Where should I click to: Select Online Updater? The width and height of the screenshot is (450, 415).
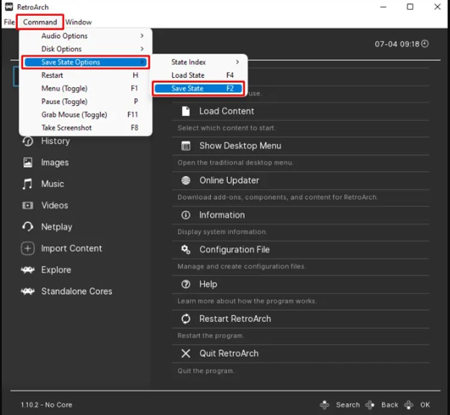[229, 180]
